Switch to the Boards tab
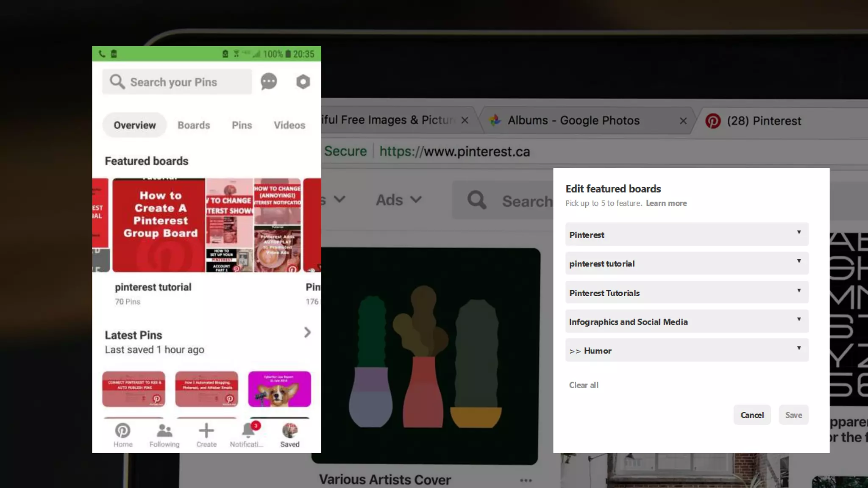 [194, 125]
